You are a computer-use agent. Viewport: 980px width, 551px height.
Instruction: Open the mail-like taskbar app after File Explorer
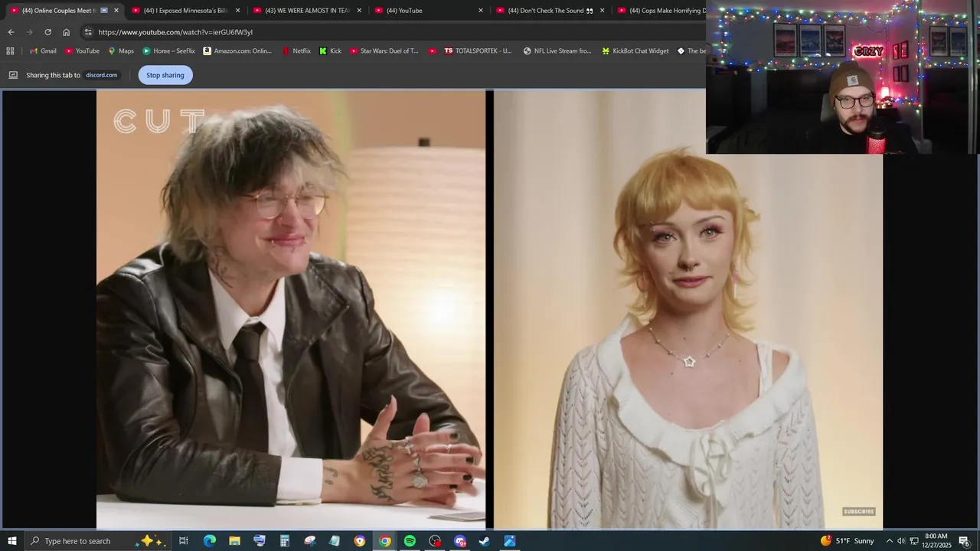260,541
